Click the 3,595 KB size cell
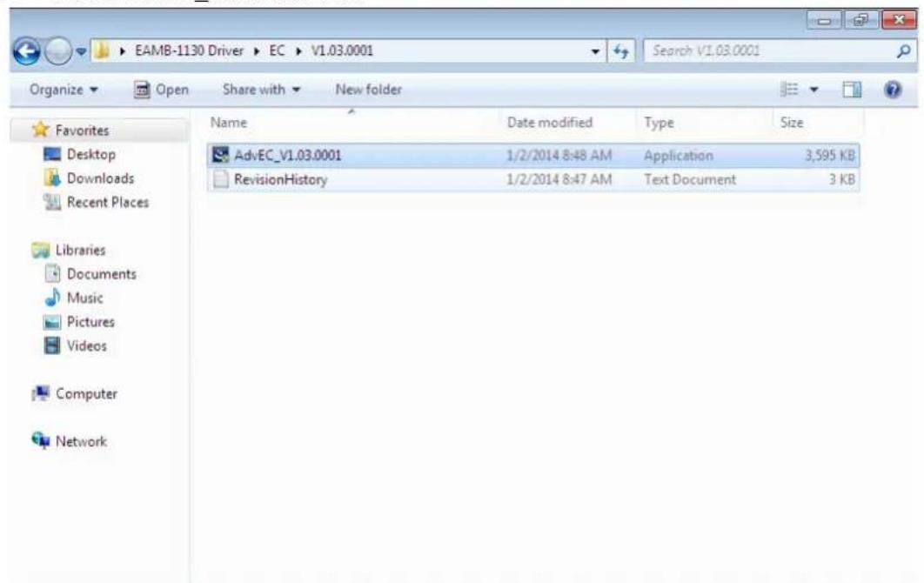 click(x=830, y=156)
